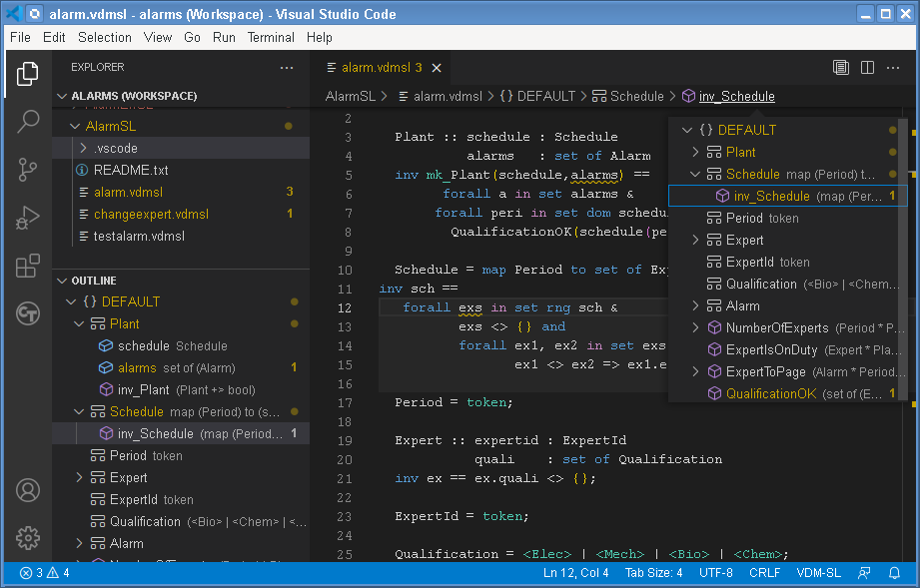Image resolution: width=920 pixels, height=588 pixels.
Task: Open the Run and Debug view
Action: coord(28,218)
